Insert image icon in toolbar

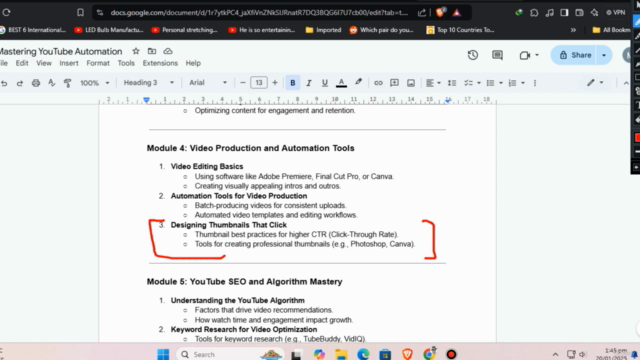[x=411, y=83]
